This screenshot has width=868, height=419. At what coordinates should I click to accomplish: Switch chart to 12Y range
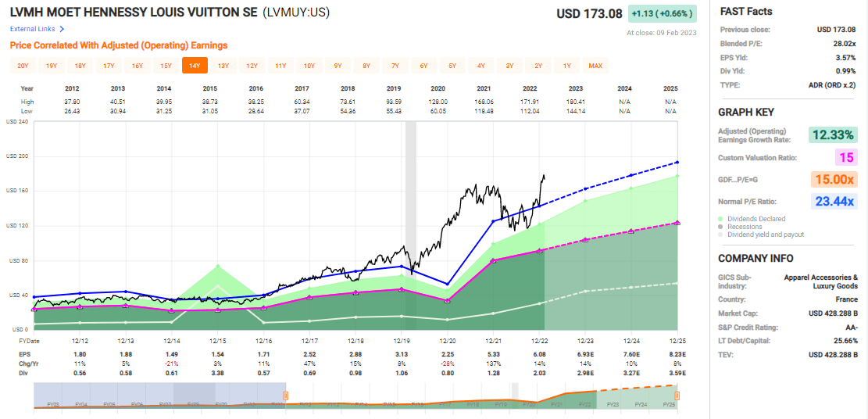tap(252, 66)
